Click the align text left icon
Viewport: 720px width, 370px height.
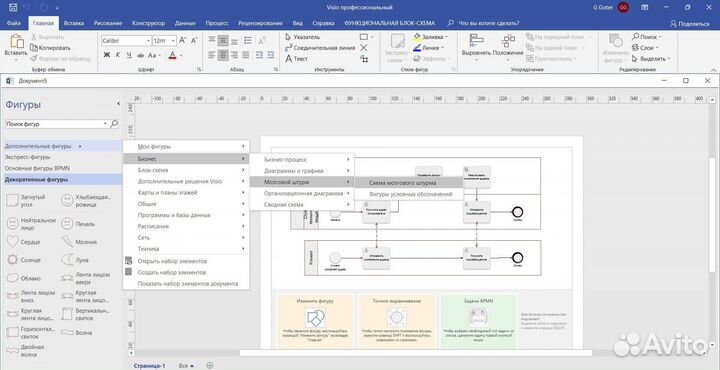point(212,55)
